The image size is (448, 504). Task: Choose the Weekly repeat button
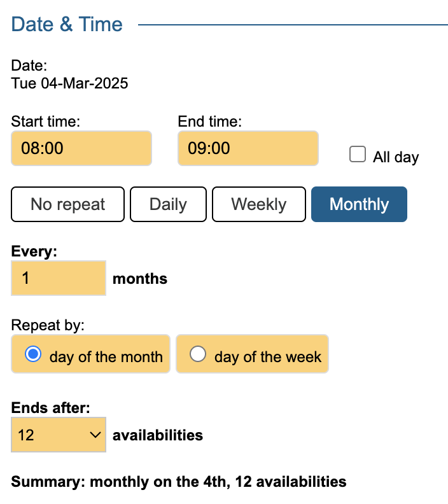coord(258,204)
